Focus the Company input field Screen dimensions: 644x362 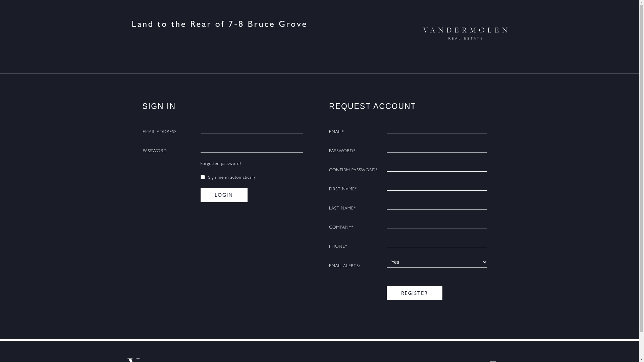[x=437, y=225]
